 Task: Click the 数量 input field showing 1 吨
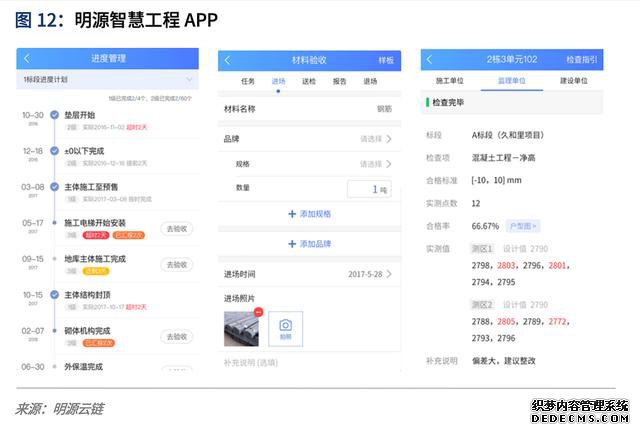[x=369, y=189]
